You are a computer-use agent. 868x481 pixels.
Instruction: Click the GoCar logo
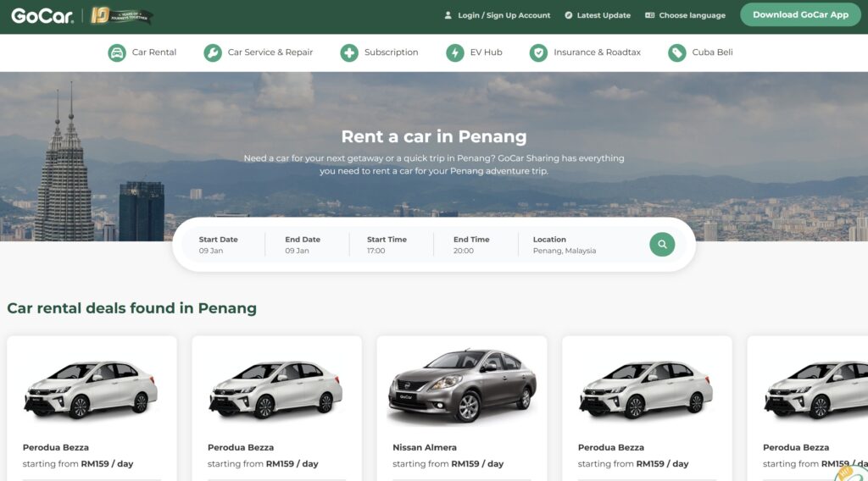[x=39, y=15]
